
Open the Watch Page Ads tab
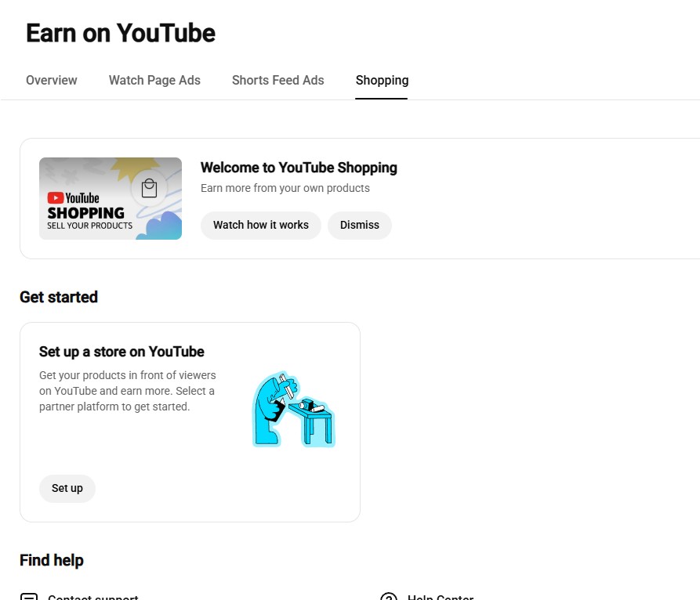[x=154, y=81]
